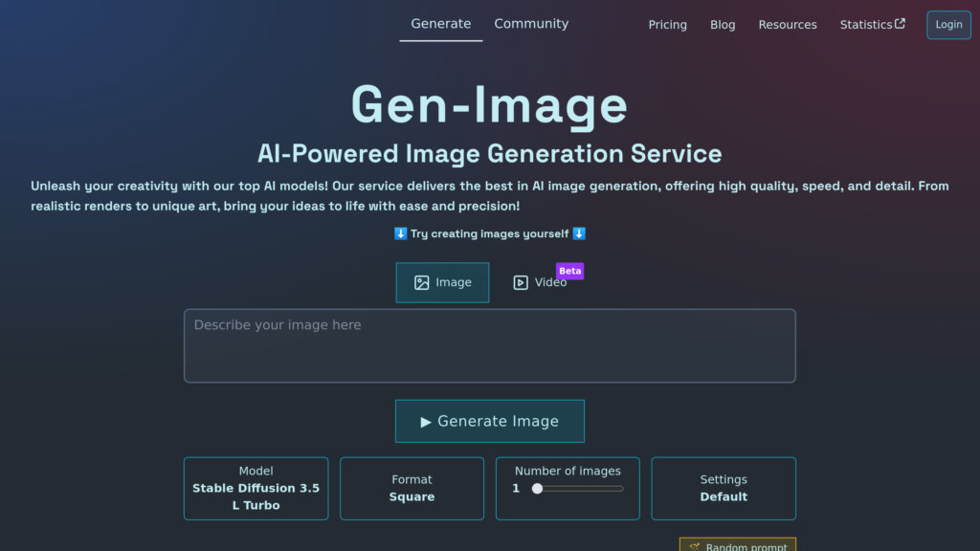
Task: Click the play-box icon beside Video
Action: (521, 283)
